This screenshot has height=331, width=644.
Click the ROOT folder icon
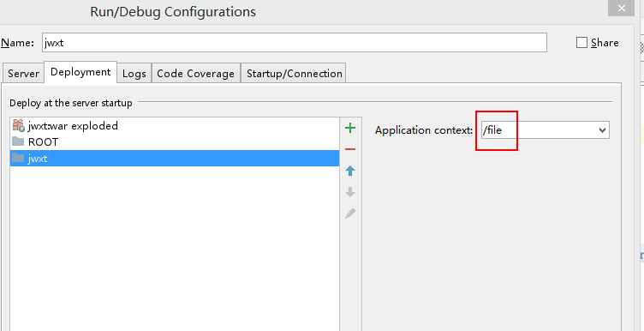click(18, 141)
